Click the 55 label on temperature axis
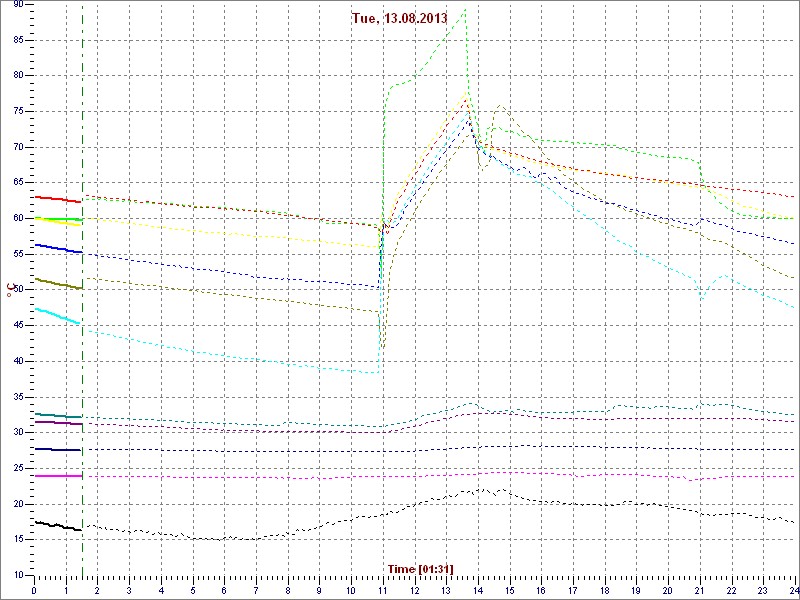 (x=18, y=254)
